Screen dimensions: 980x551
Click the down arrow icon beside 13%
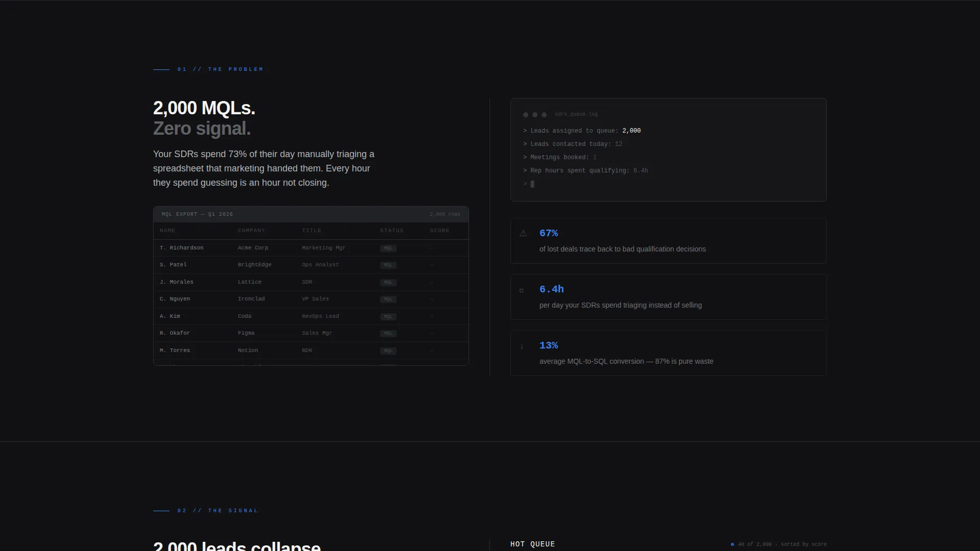522,346
